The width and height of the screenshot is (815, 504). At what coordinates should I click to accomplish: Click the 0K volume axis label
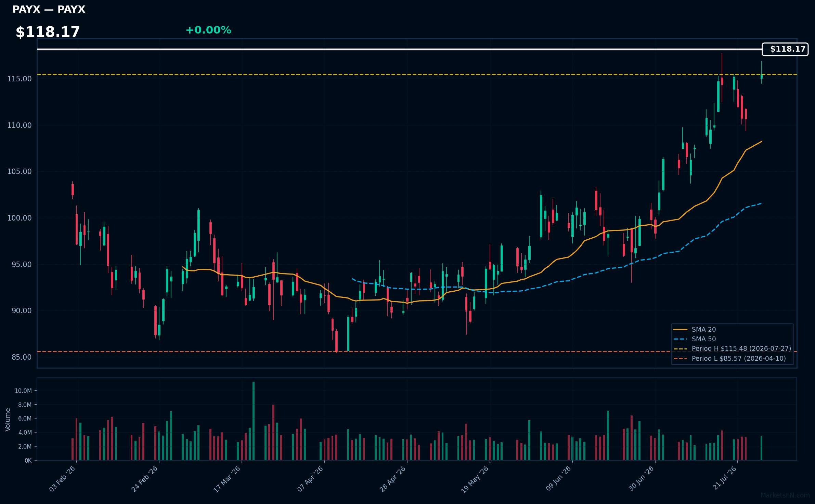point(28,461)
